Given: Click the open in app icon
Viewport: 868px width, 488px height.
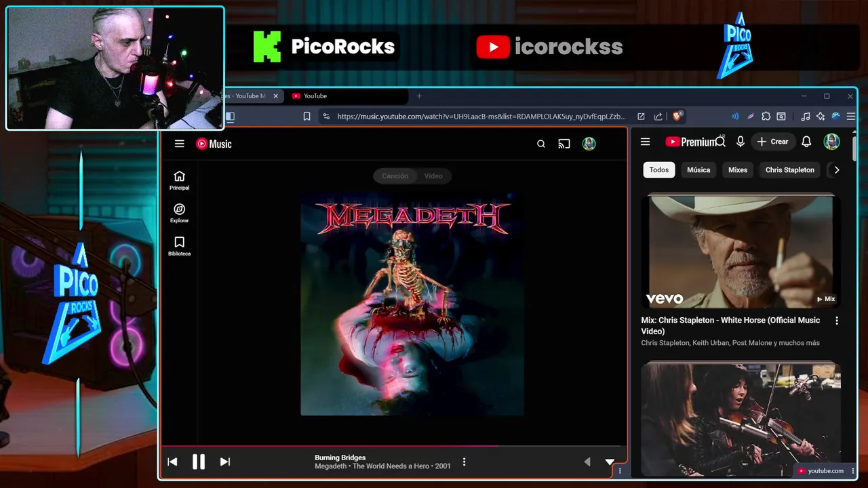Looking at the screenshot, I should coord(641,117).
